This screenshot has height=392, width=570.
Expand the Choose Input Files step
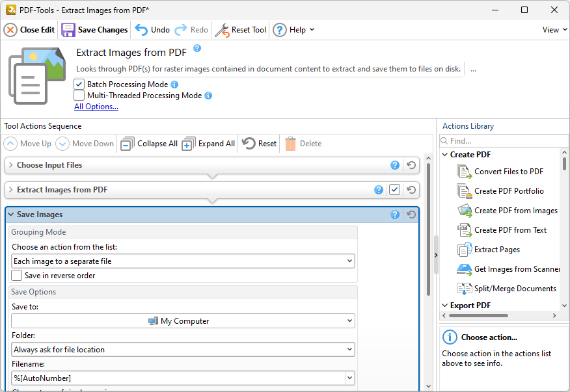pos(11,165)
